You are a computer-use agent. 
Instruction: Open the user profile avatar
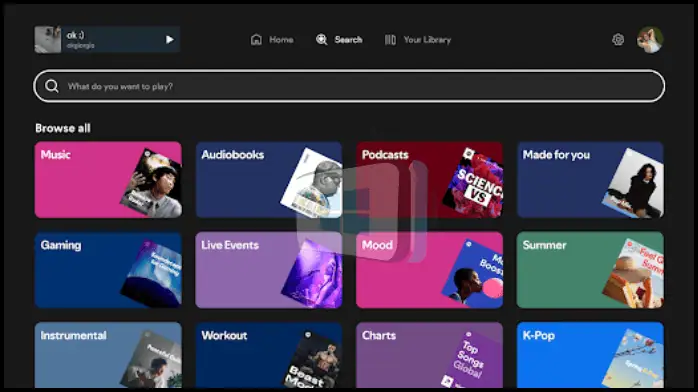[650, 40]
